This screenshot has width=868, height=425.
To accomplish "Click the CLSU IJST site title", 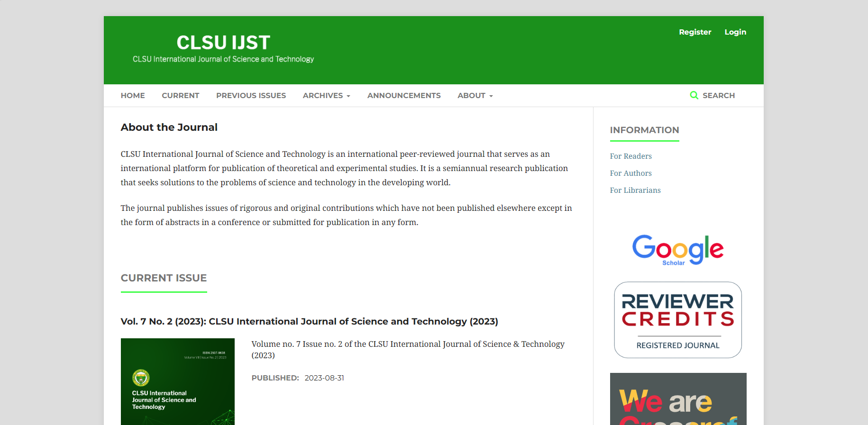I will click(x=223, y=43).
